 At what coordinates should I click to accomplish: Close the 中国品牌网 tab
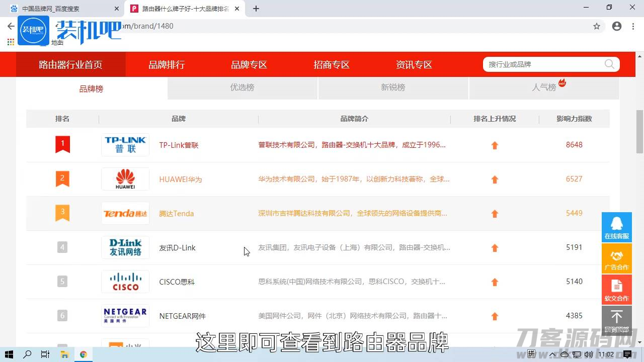pyautogui.click(x=117, y=9)
